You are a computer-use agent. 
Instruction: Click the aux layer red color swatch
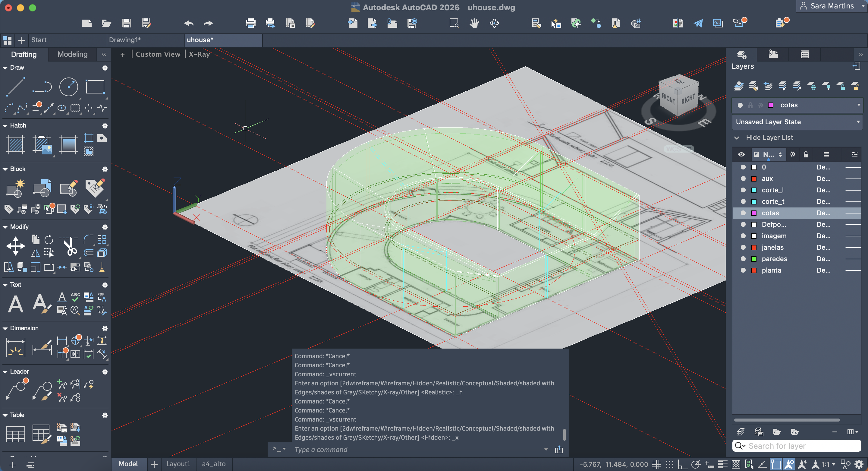pyautogui.click(x=754, y=179)
